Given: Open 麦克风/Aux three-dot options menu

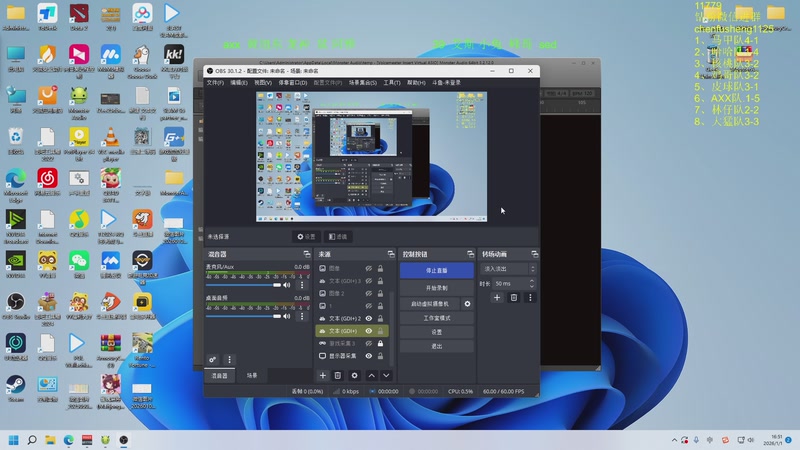Looking at the screenshot, I should 302,285.
